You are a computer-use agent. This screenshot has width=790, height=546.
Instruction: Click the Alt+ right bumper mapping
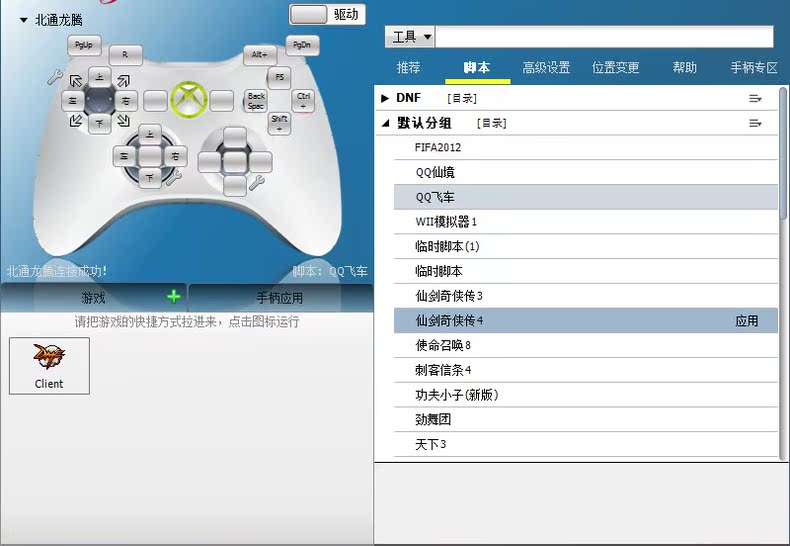click(259, 55)
